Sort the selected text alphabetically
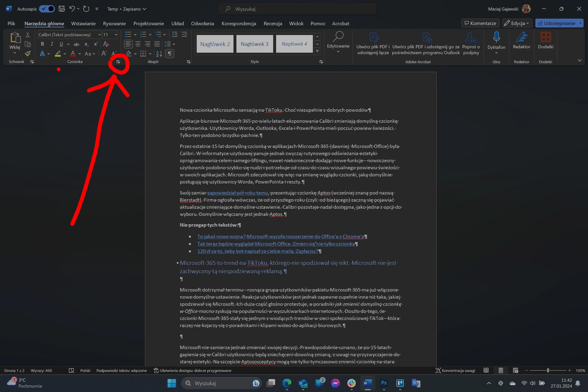The width and height of the screenshot is (588, 392). pos(159,53)
